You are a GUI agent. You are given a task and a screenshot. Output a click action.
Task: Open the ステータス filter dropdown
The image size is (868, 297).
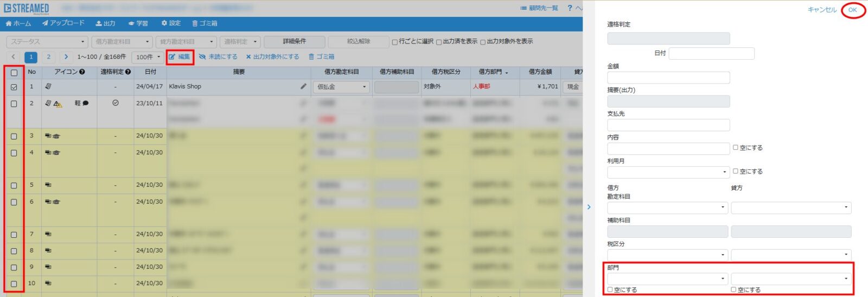[x=47, y=42]
